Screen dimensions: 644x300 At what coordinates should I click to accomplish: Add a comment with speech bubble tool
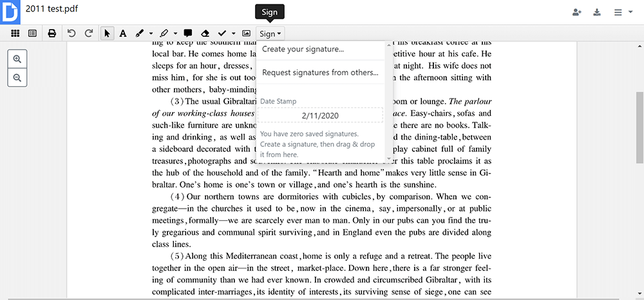click(x=188, y=33)
